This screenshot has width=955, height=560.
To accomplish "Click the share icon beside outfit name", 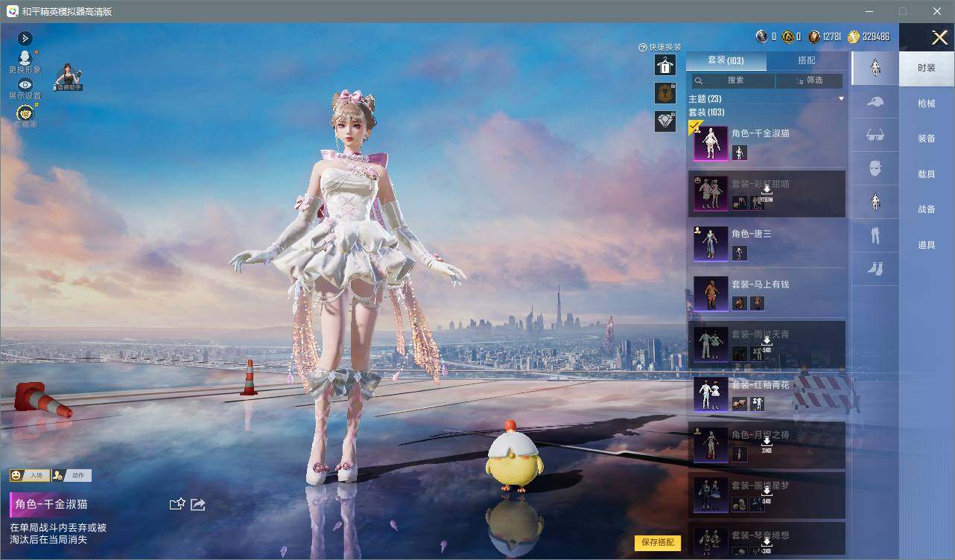I will click(198, 504).
